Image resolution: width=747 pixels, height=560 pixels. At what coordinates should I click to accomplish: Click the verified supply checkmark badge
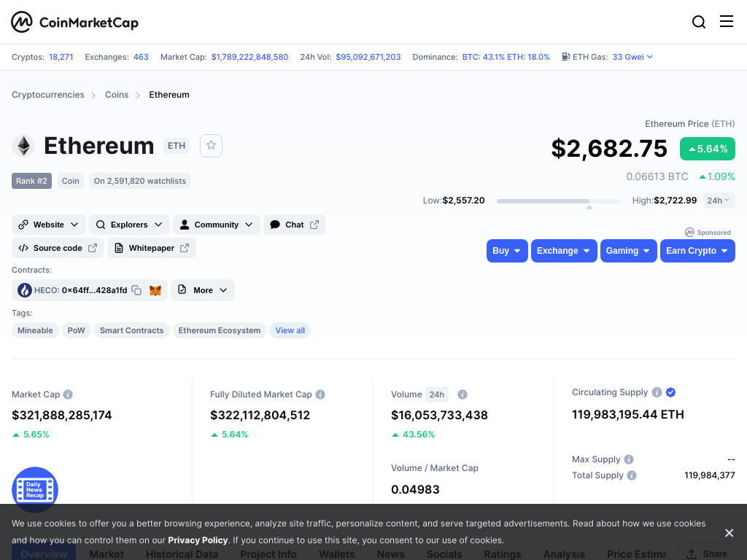[670, 392]
